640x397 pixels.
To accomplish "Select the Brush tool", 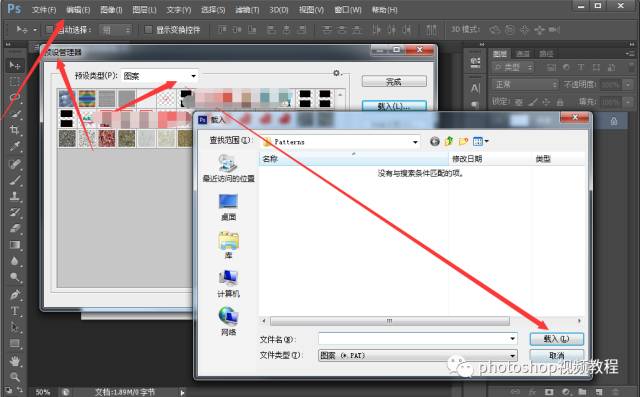I will coord(15,180).
